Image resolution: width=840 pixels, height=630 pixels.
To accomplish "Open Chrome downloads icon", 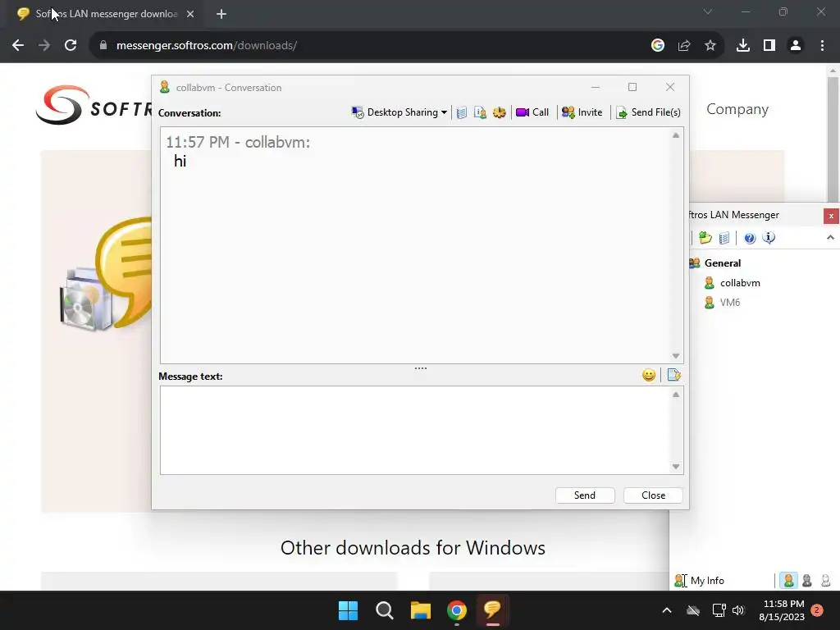I will point(743,46).
